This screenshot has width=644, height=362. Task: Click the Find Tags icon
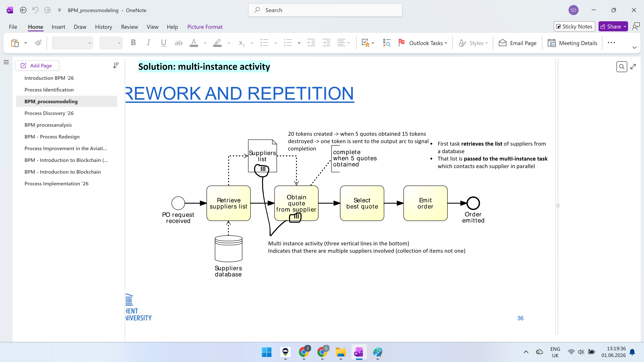387,43
